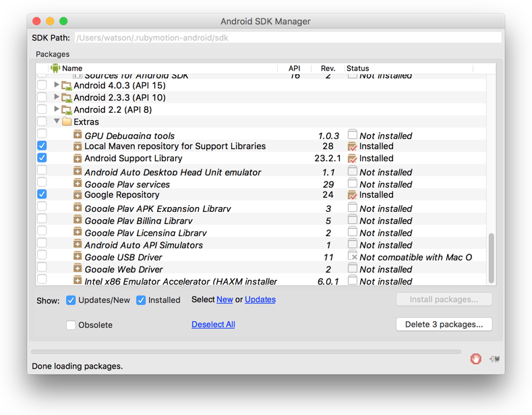Click installed status icon for Google Repository
The width and height of the screenshot is (532, 415).
coord(352,195)
